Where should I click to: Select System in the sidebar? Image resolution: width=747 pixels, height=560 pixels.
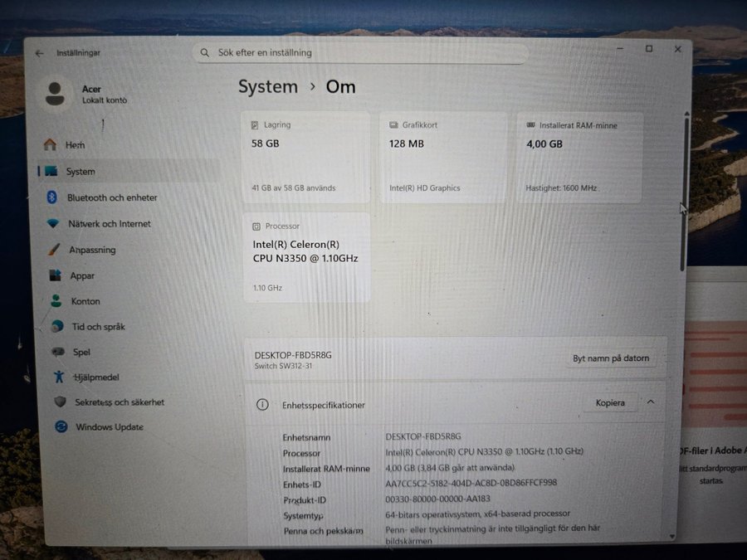pos(81,172)
